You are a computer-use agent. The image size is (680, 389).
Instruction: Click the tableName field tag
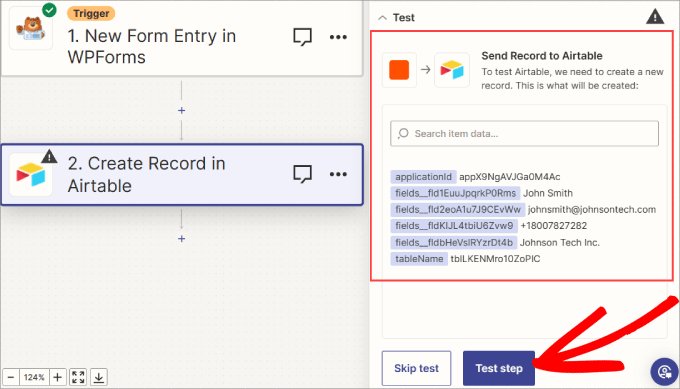pos(419,259)
